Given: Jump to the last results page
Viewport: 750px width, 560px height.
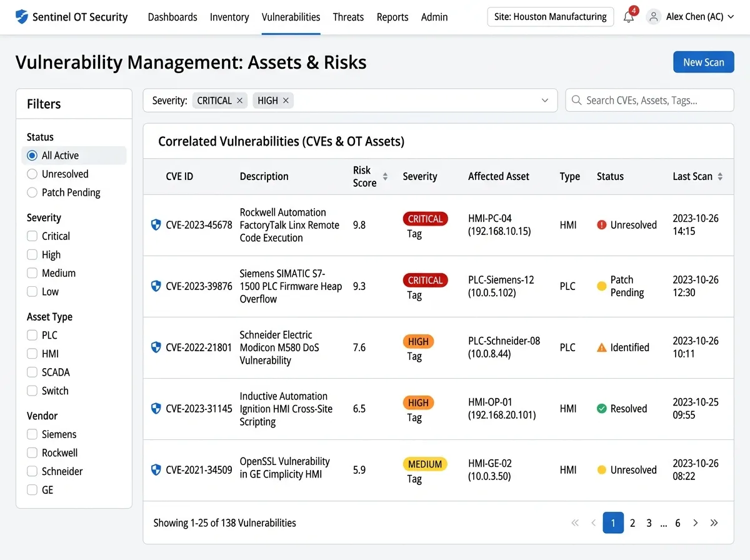Looking at the screenshot, I should tap(714, 523).
